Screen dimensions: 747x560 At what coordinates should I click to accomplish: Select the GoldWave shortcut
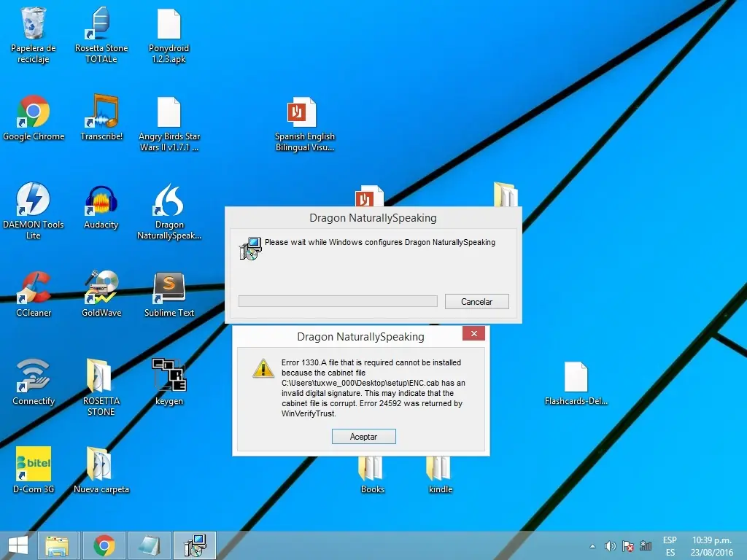tap(101, 293)
